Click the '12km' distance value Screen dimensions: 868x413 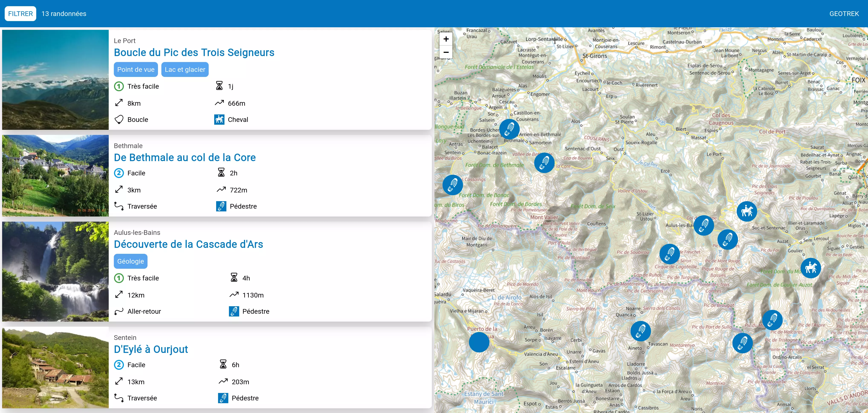point(136,295)
